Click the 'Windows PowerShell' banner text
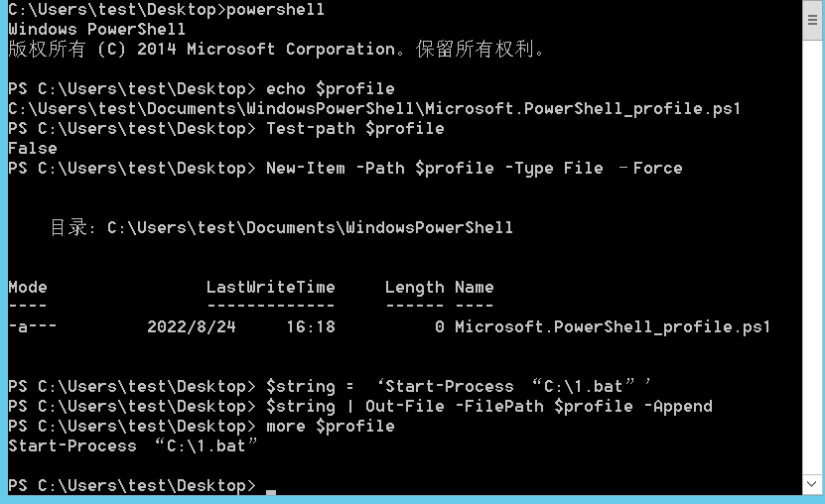 tap(97, 30)
